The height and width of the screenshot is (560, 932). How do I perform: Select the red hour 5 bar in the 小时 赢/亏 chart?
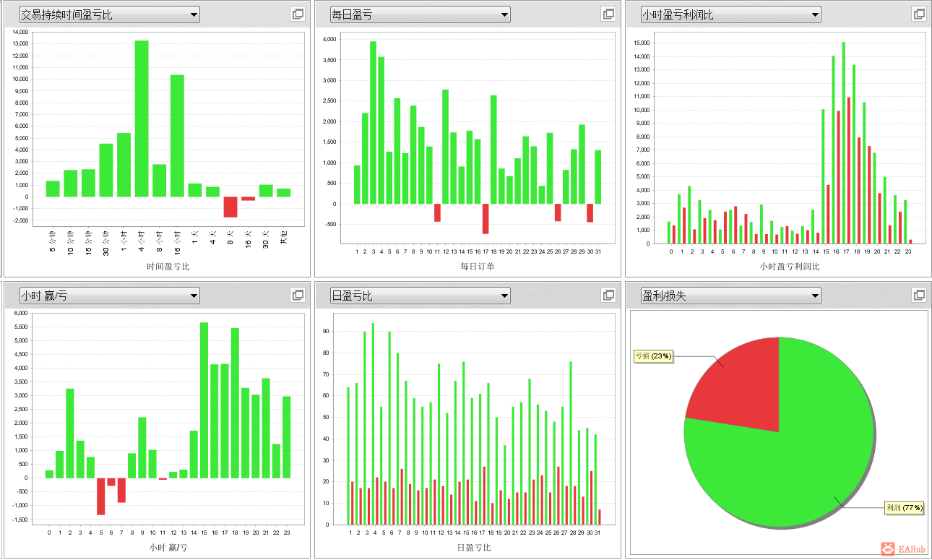click(101, 496)
